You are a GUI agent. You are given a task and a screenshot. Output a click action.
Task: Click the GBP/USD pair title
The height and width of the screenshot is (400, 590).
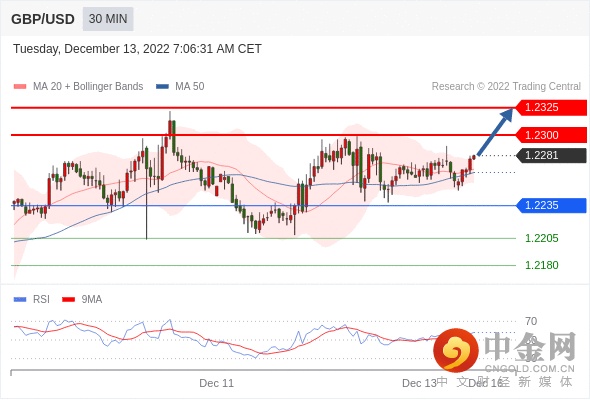click(43, 19)
